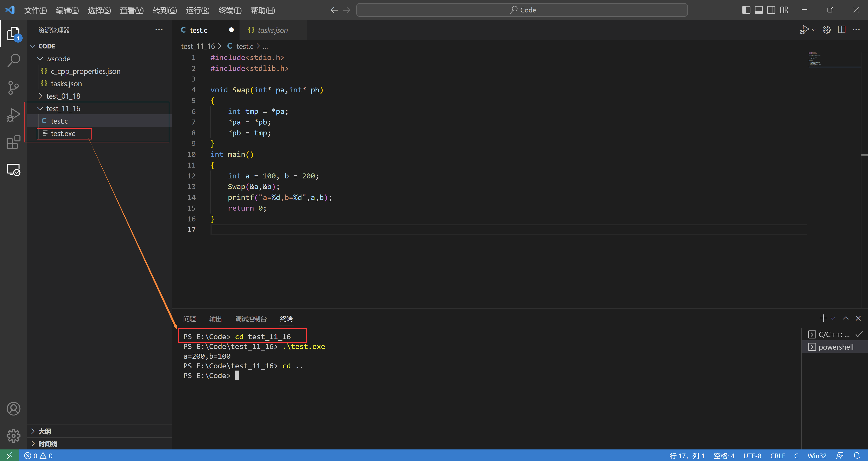This screenshot has width=868, height=461.
Task: Select the powershell terminal entry
Action: click(x=836, y=347)
